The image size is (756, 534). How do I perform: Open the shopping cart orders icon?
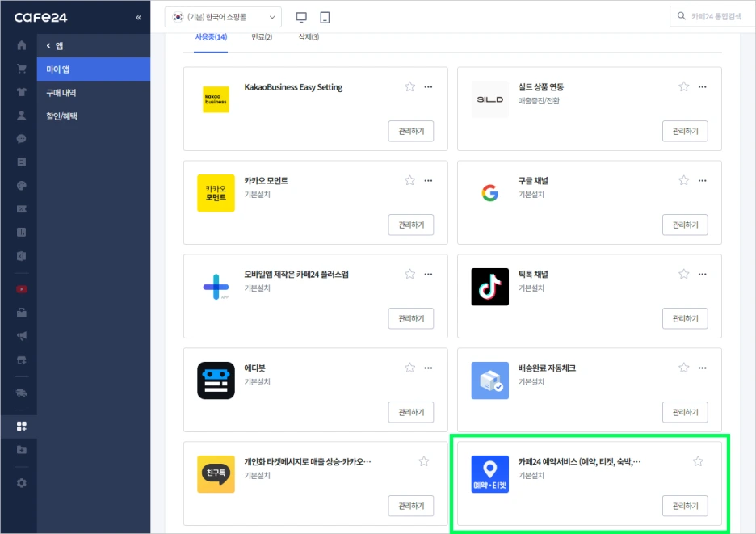click(x=21, y=69)
